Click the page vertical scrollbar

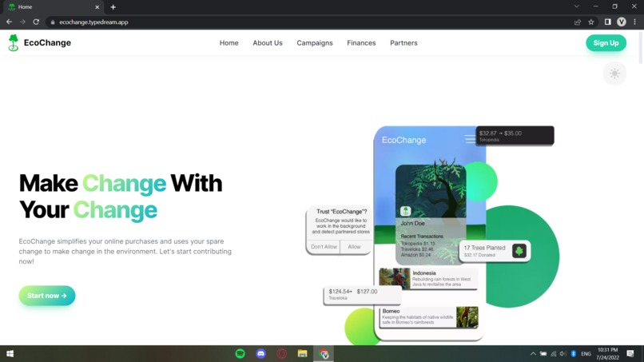(641, 48)
